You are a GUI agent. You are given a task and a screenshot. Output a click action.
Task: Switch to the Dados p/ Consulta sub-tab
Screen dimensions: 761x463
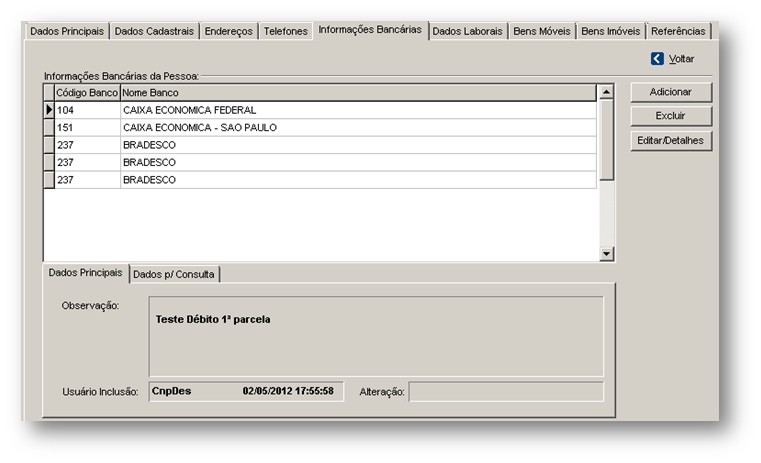pyautogui.click(x=174, y=274)
